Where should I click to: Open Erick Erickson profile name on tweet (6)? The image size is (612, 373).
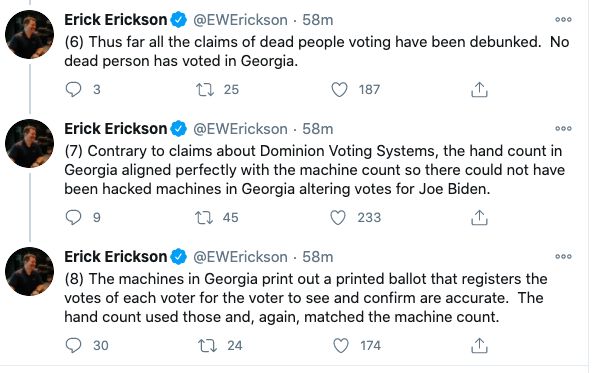tap(116, 20)
